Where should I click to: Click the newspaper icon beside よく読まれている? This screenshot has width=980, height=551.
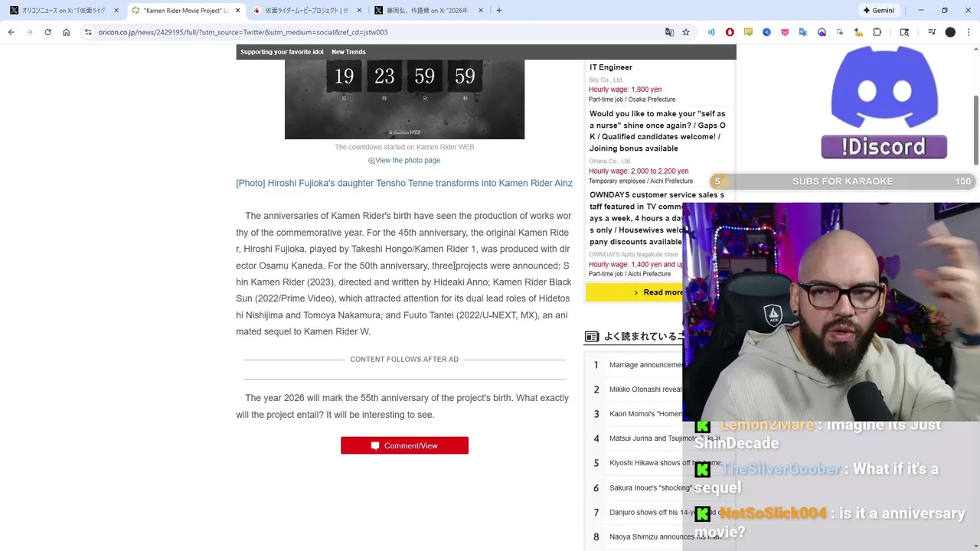[592, 336]
